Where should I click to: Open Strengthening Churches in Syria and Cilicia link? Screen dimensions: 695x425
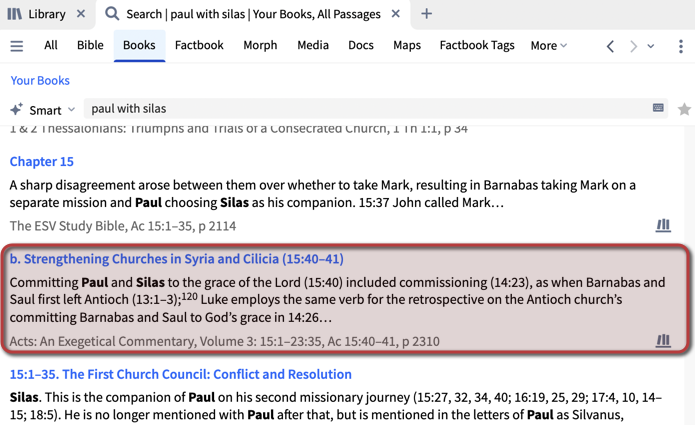click(176, 259)
